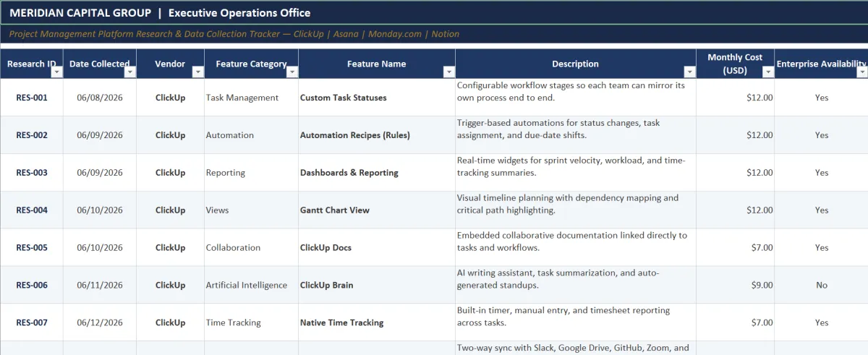Select the 06/08/2026 date cell
868x355 pixels.
click(x=100, y=98)
